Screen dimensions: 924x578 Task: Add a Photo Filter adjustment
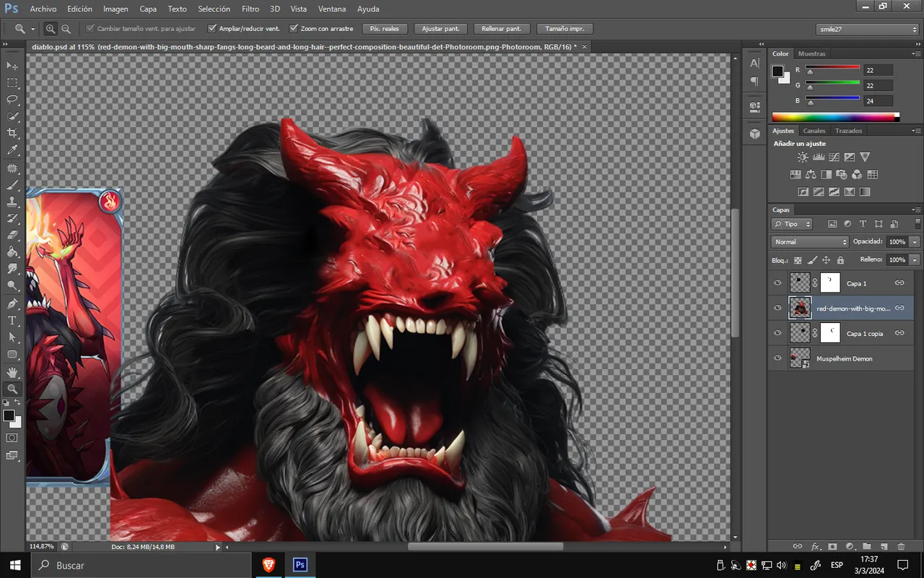tap(842, 174)
